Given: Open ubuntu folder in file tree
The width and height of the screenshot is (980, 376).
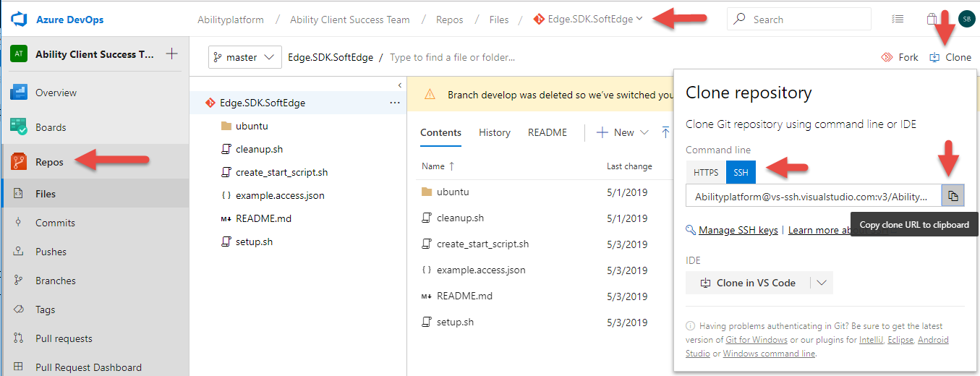Looking at the screenshot, I should click(x=252, y=126).
